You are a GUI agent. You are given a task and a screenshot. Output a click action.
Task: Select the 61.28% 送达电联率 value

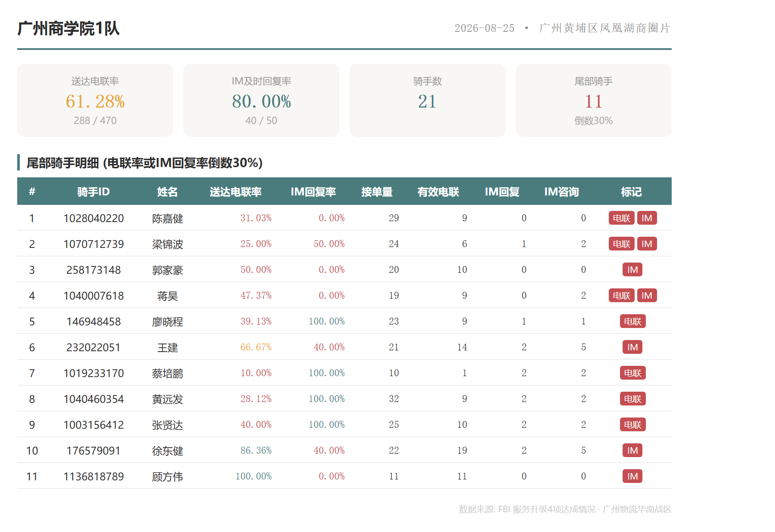click(95, 102)
